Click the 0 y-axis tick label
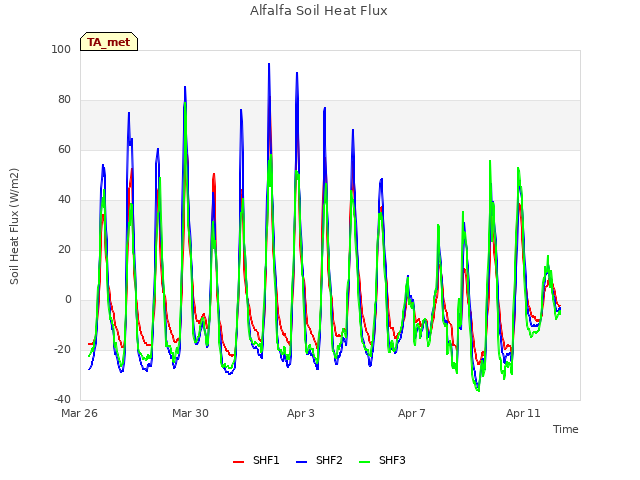This screenshot has width=640, height=480. pos(68,300)
